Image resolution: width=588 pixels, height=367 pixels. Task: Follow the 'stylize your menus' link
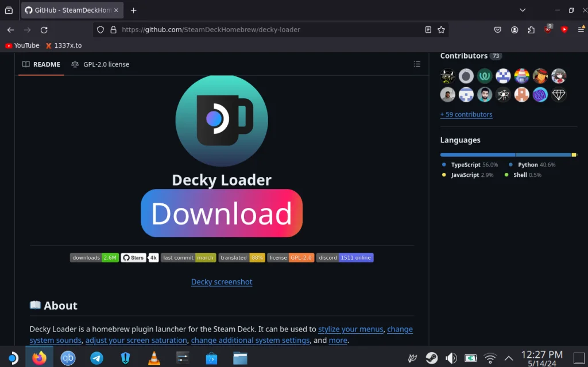tap(351, 329)
